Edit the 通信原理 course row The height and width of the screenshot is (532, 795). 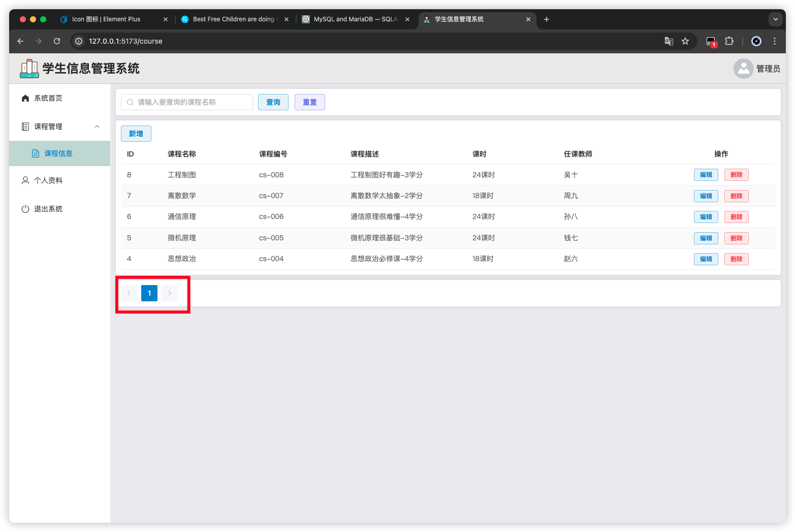tap(706, 217)
